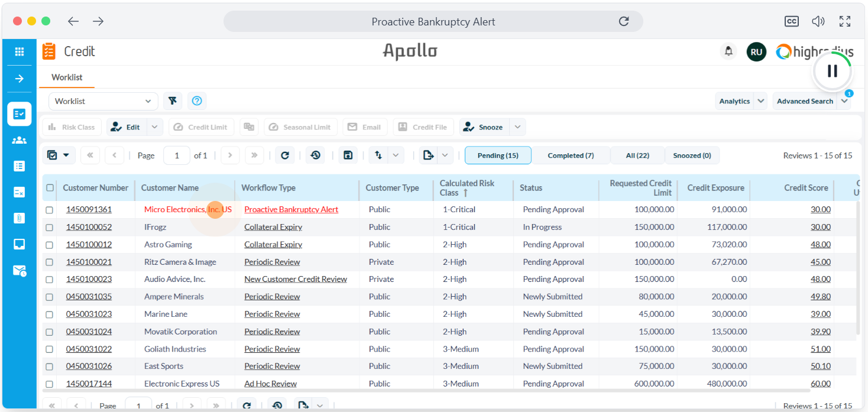Expand the Snooze dropdown arrow
The width and height of the screenshot is (868, 412).
click(517, 127)
